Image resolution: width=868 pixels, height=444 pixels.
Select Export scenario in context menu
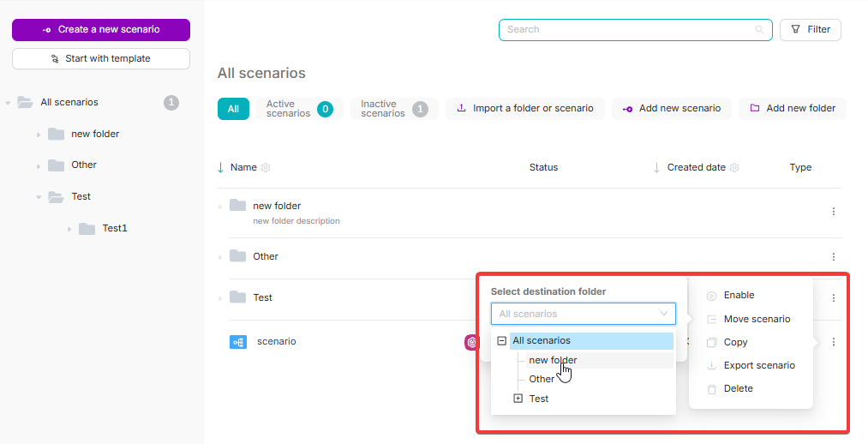coord(758,365)
